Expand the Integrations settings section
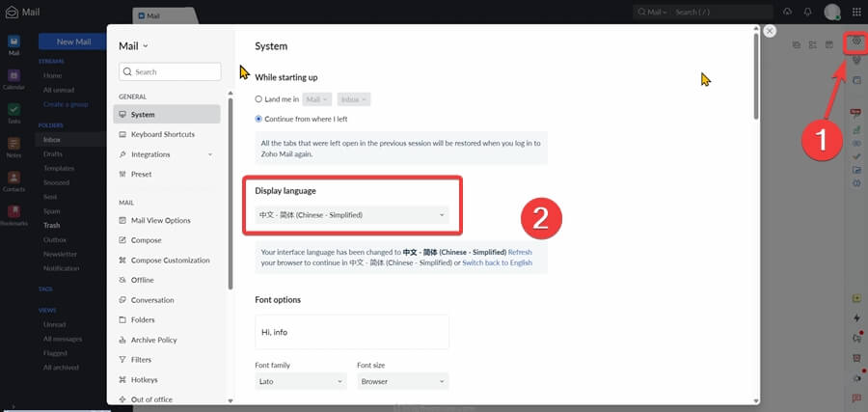 [x=209, y=154]
